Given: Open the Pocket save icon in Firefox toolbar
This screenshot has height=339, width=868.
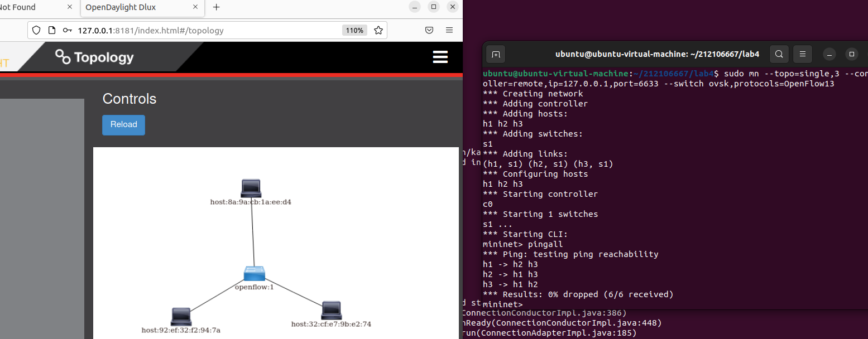Looking at the screenshot, I should [429, 30].
